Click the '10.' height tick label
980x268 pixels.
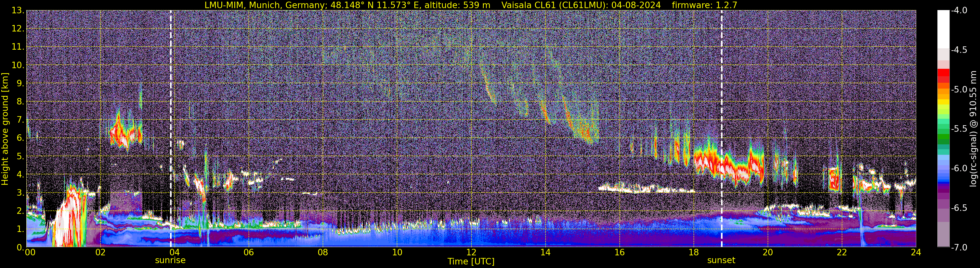[x=18, y=65]
